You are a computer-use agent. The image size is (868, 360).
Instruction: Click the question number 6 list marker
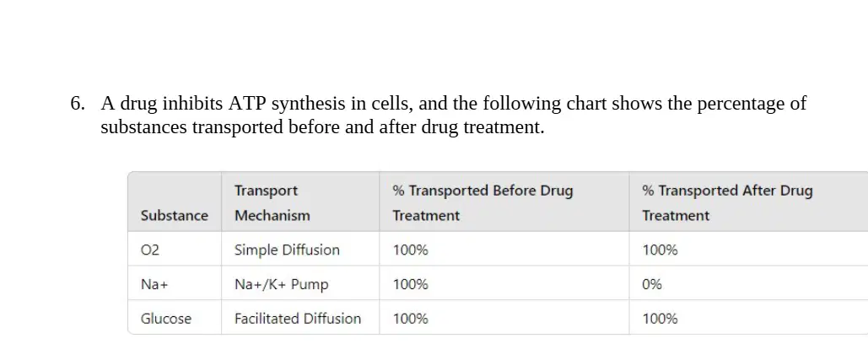click(77, 104)
